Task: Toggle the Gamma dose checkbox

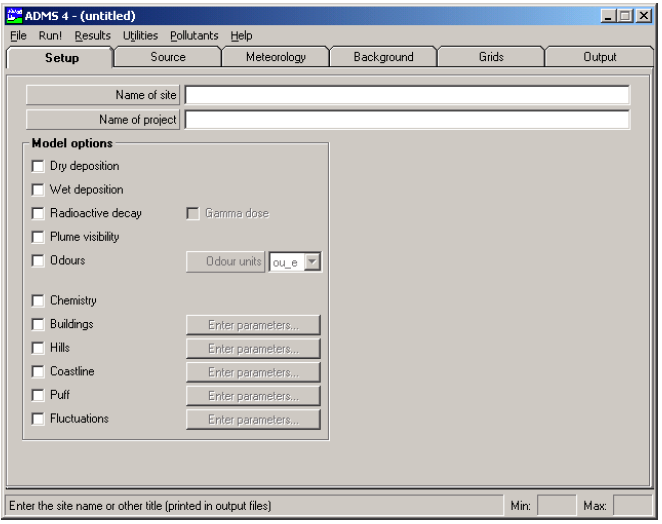Action: (193, 213)
